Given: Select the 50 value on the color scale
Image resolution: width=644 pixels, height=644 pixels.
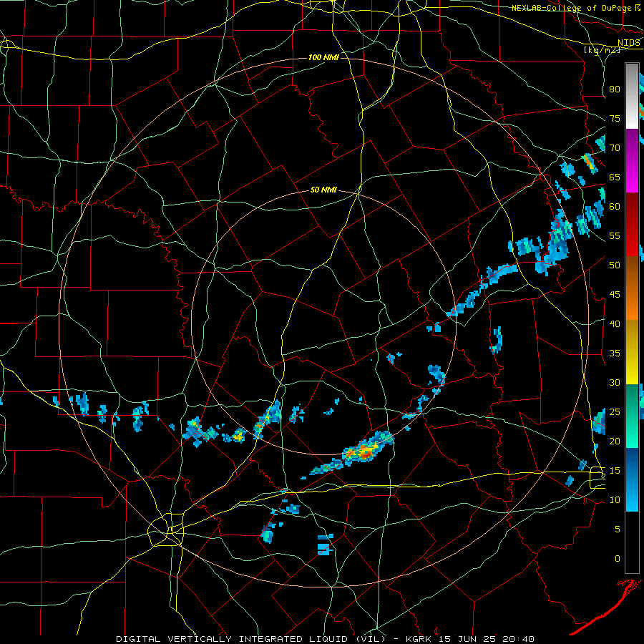Looking at the screenshot, I should (x=615, y=265).
